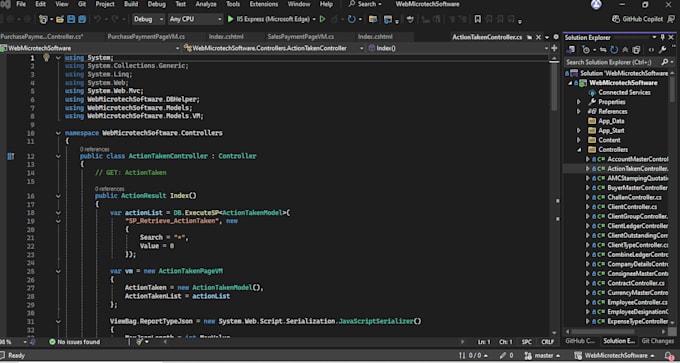The height and width of the screenshot is (363, 680).
Task: Select EmployeeController.cs in Solution Explorer
Action: tap(638, 302)
